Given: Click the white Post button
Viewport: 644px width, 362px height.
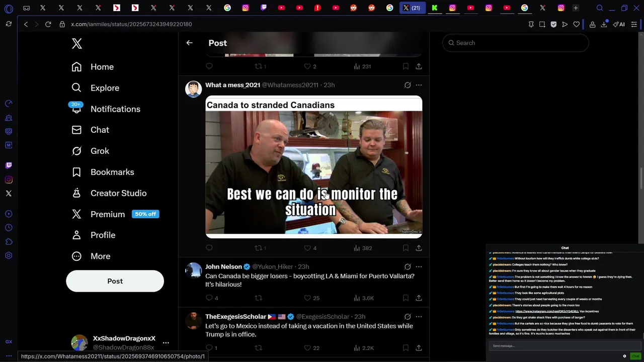Looking at the screenshot, I should click(x=115, y=281).
